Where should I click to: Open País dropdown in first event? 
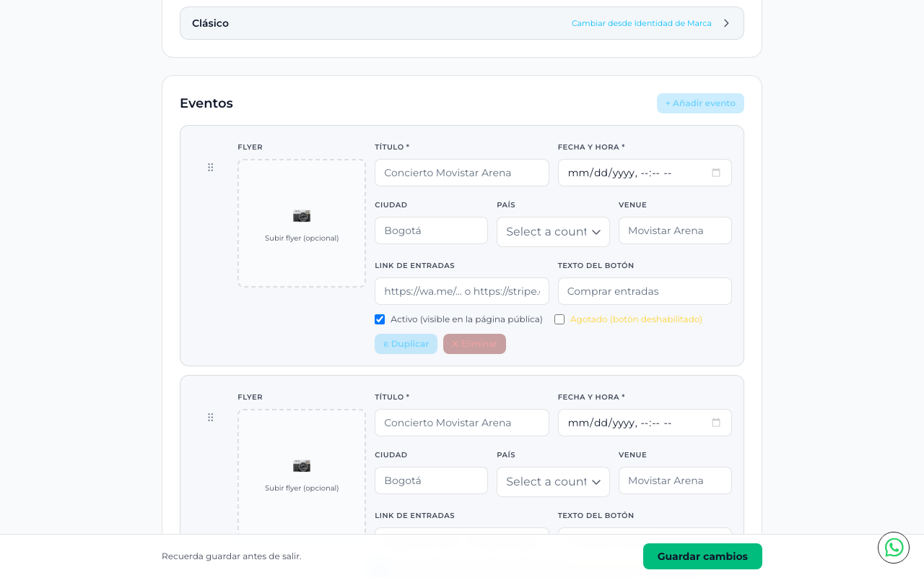(553, 232)
